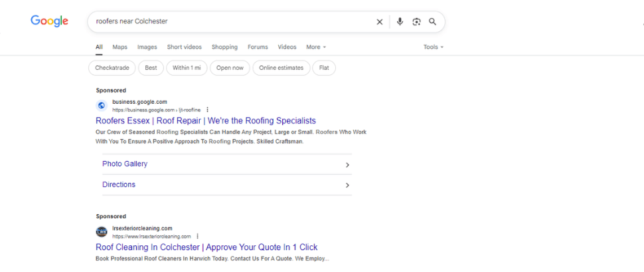Screen dimensions: 644x272
Task: Switch to the Shopping tab
Action: [x=224, y=47]
